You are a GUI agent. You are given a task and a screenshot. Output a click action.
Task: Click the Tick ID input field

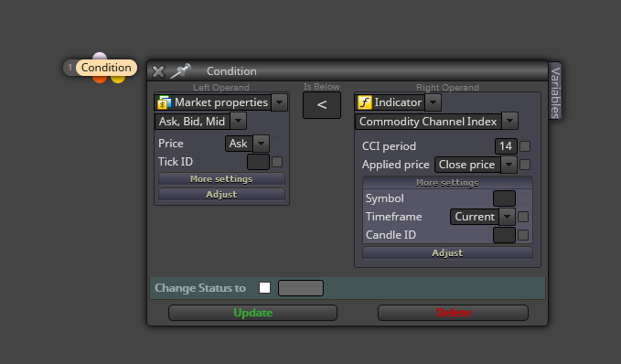point(258,162)
